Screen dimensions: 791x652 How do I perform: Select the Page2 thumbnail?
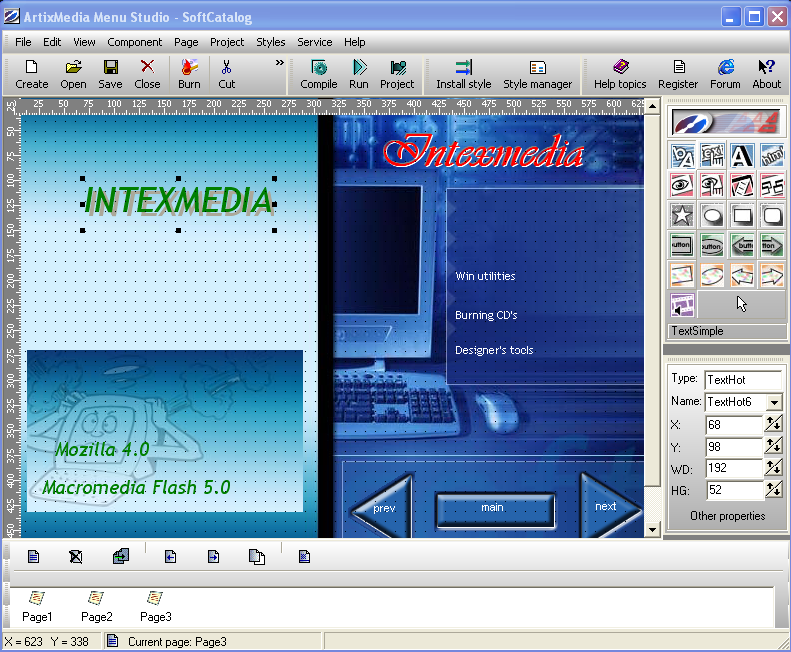click(x=96, y=607)
